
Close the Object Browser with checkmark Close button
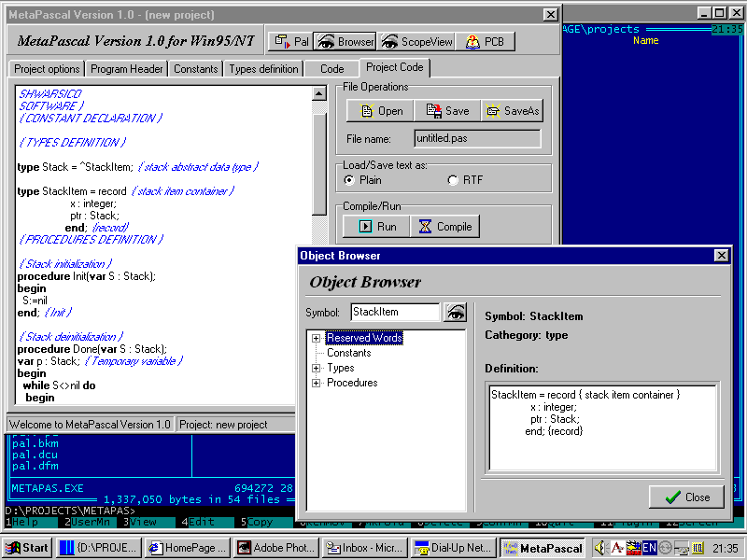[x=686, y=497]
